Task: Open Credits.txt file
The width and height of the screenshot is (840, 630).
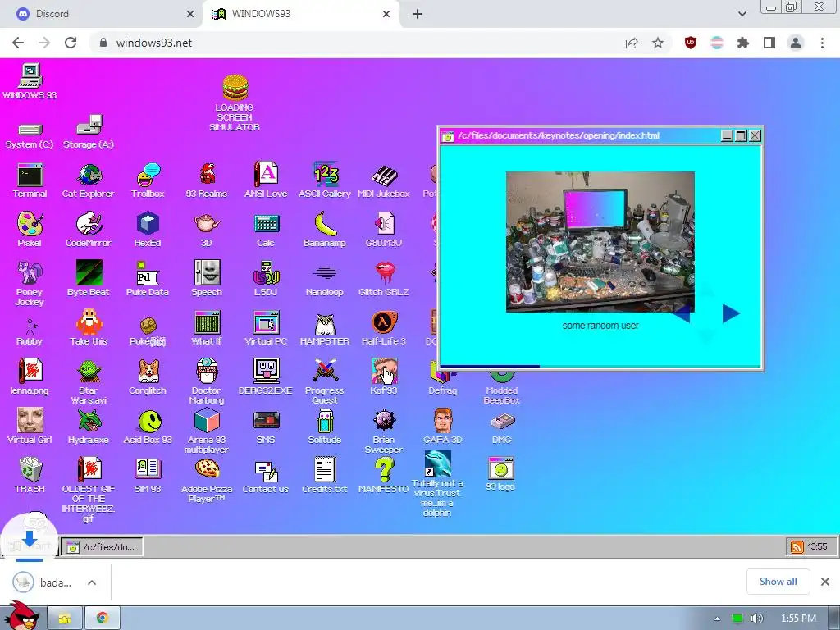Action: [325, 470]
